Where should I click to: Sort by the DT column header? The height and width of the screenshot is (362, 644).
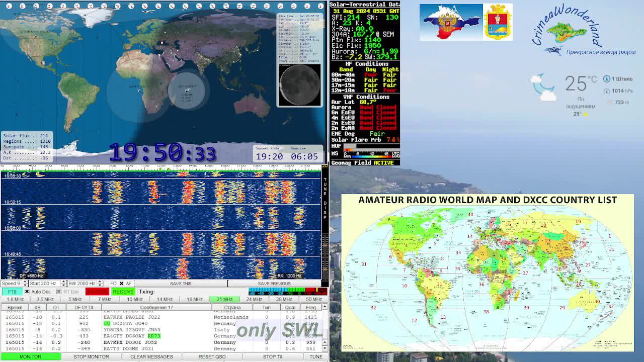pos(56,307)
